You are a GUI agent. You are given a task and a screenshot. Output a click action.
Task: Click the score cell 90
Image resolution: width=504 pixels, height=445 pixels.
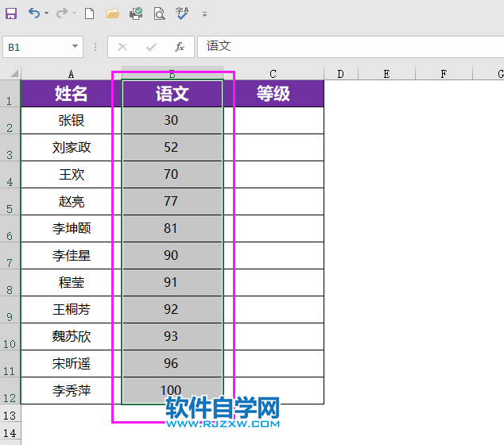(x=173, y=256)
